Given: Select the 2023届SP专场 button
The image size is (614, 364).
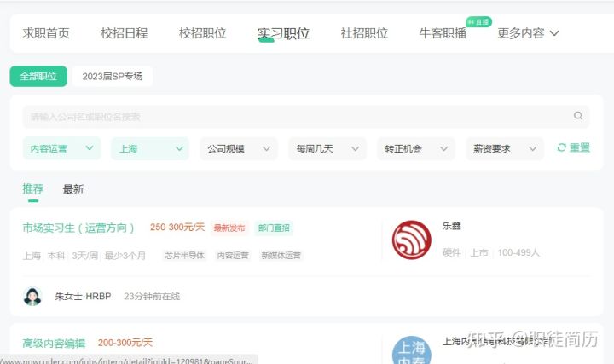Looking at the screenshot, I should [x=113, y=77].
